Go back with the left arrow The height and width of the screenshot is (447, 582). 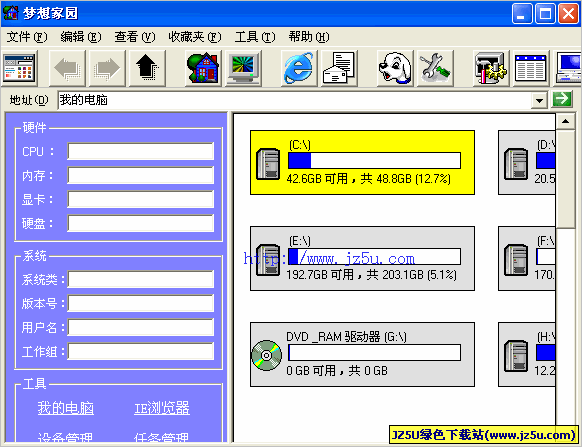(x=68, y=68)
